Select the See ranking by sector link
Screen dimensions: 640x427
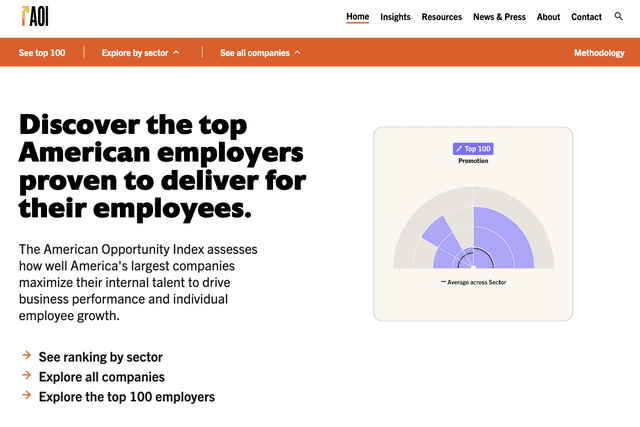tap(100, 357)
